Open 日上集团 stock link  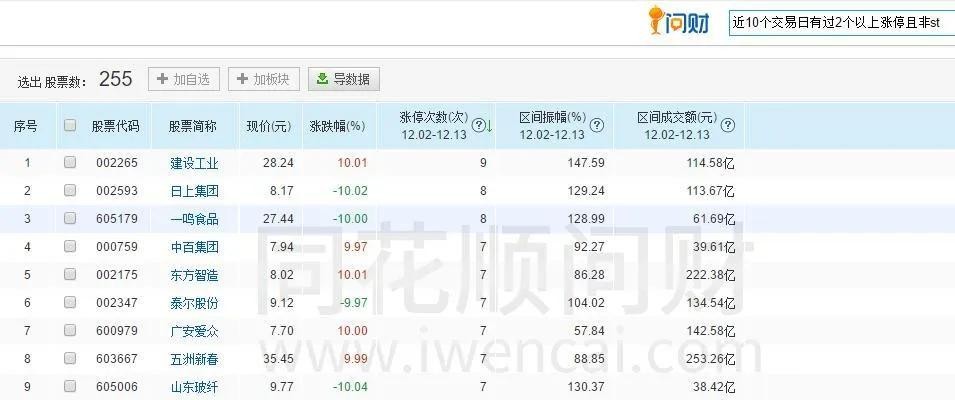(x=193, y=191)
